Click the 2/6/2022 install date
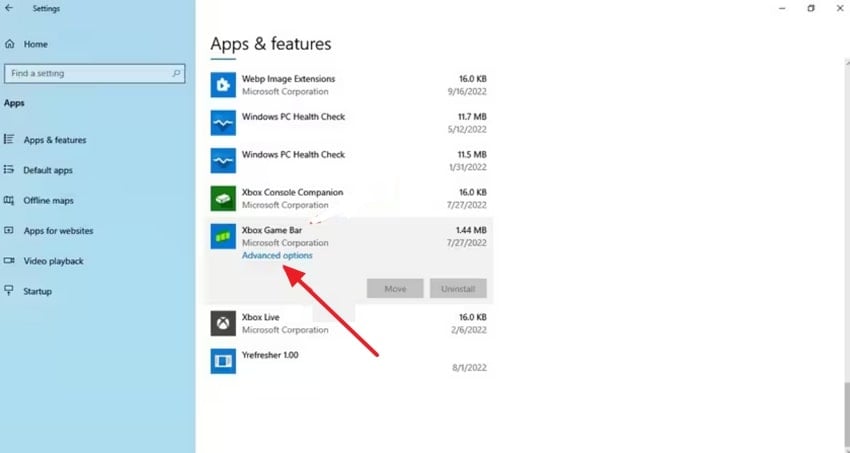Screen dimensions: 850x453 (469, 329)
